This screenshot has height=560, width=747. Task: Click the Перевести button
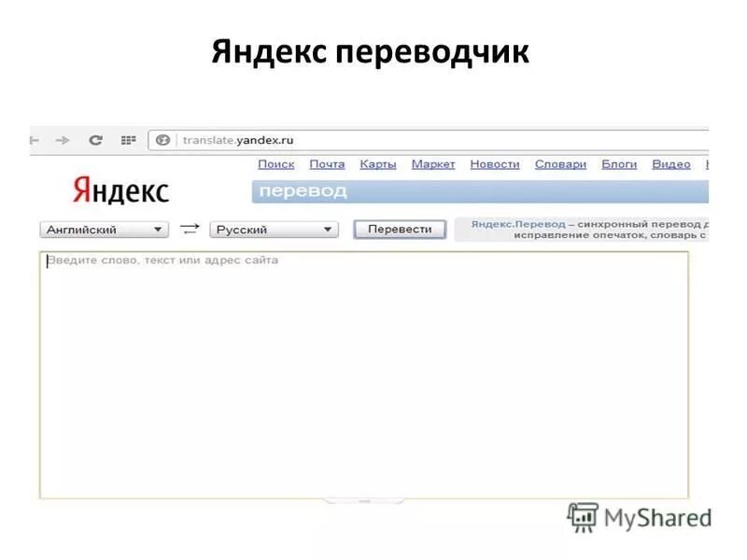[400, 229]
